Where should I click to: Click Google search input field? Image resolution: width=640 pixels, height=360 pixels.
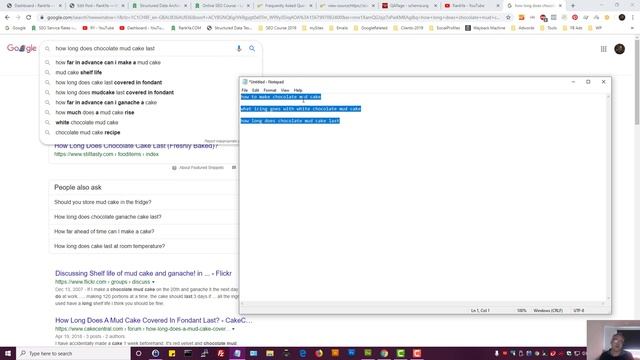(143, 49)
